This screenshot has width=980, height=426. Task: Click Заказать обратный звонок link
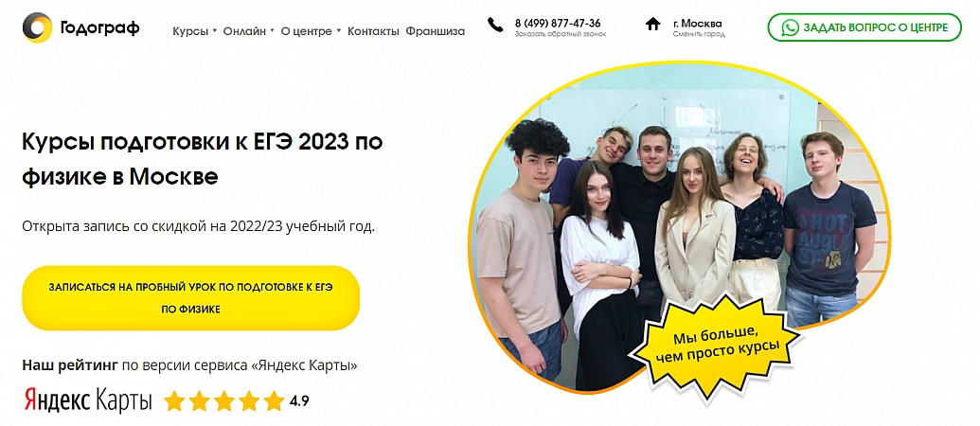click(560, 34)
